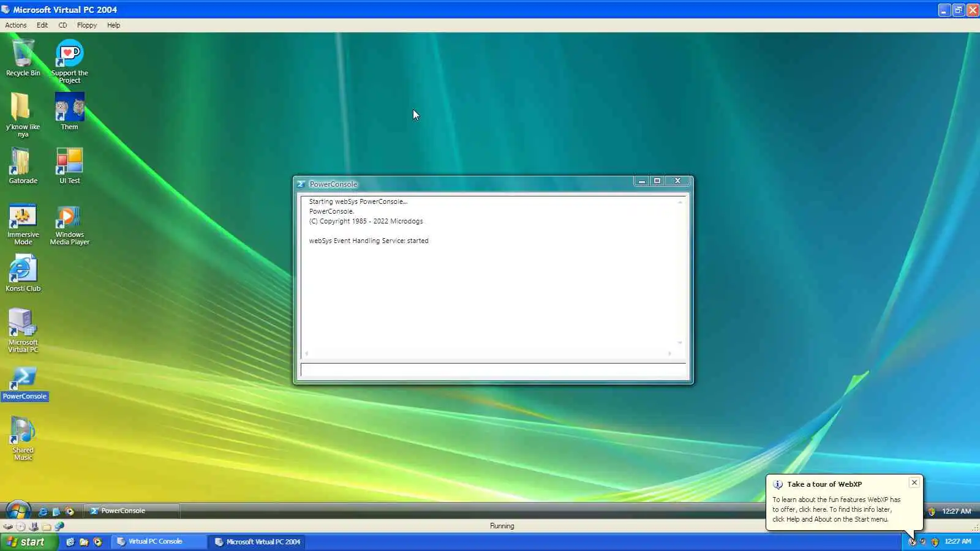Select the Gatorade folder icon
Viewport: 980px width, 551px height.
23,166
